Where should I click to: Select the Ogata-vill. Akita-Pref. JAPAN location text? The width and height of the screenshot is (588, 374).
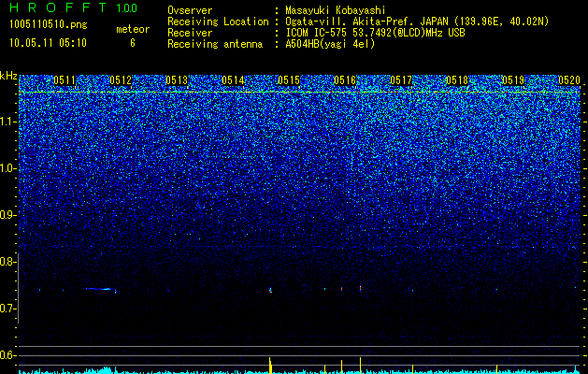(417, 22)
